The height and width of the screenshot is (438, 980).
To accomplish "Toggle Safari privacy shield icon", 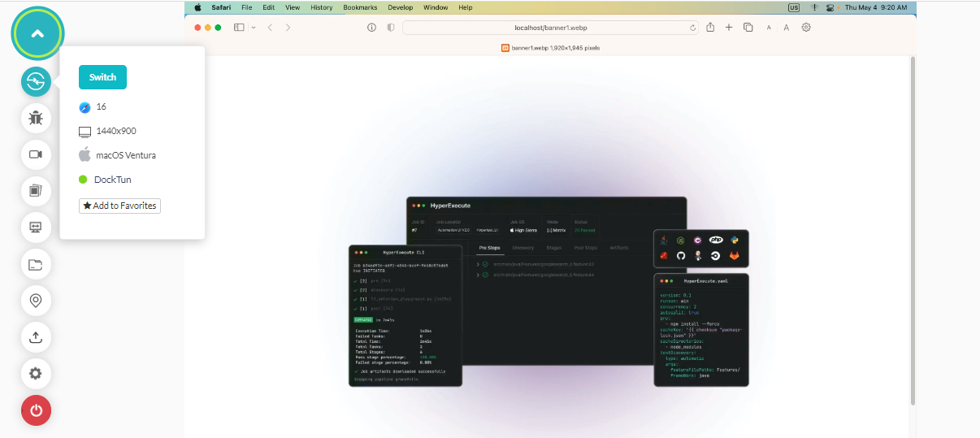I will click(391, 28).
